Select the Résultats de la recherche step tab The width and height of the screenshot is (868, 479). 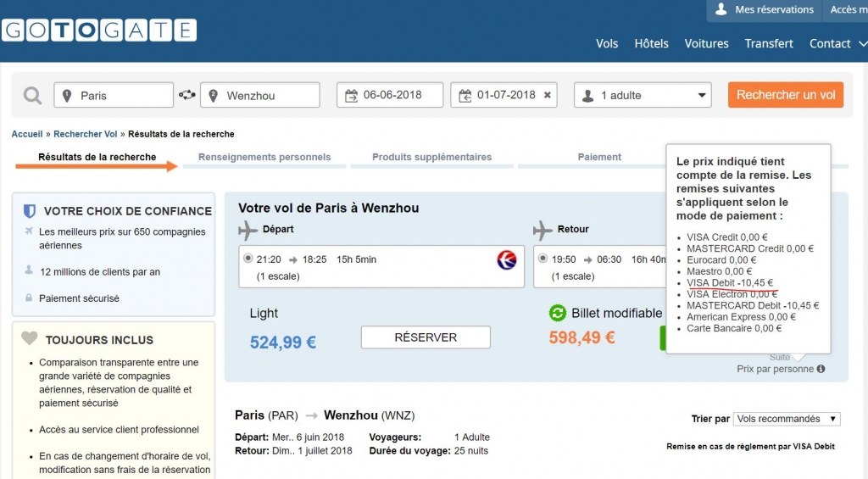(97, 158)
